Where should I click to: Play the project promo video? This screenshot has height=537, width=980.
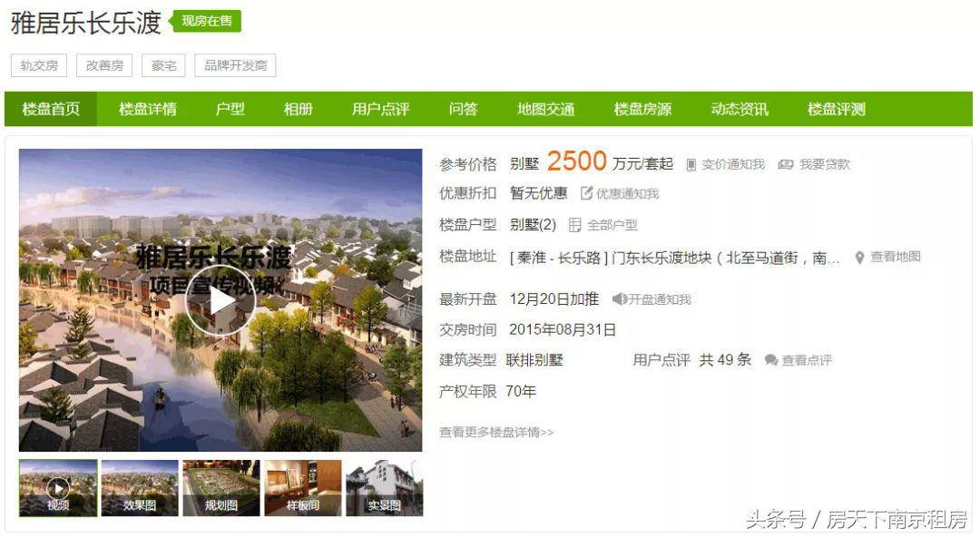(220, 301)
